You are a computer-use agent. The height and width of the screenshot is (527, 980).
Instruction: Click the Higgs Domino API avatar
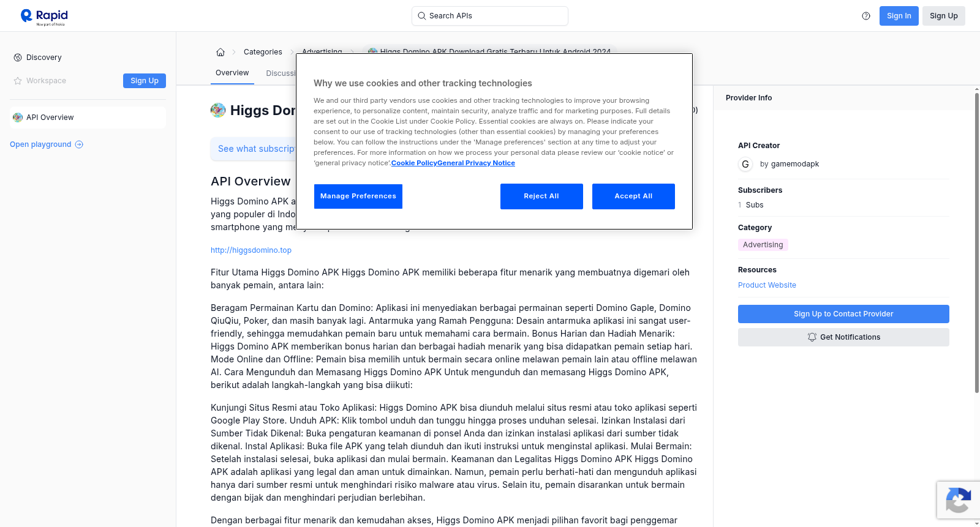point(218,110)
